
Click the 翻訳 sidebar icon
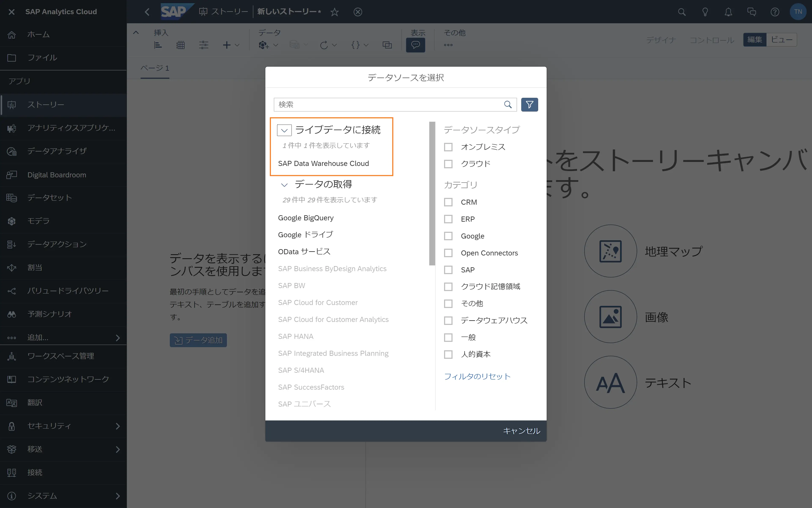(x=12, y=403)
